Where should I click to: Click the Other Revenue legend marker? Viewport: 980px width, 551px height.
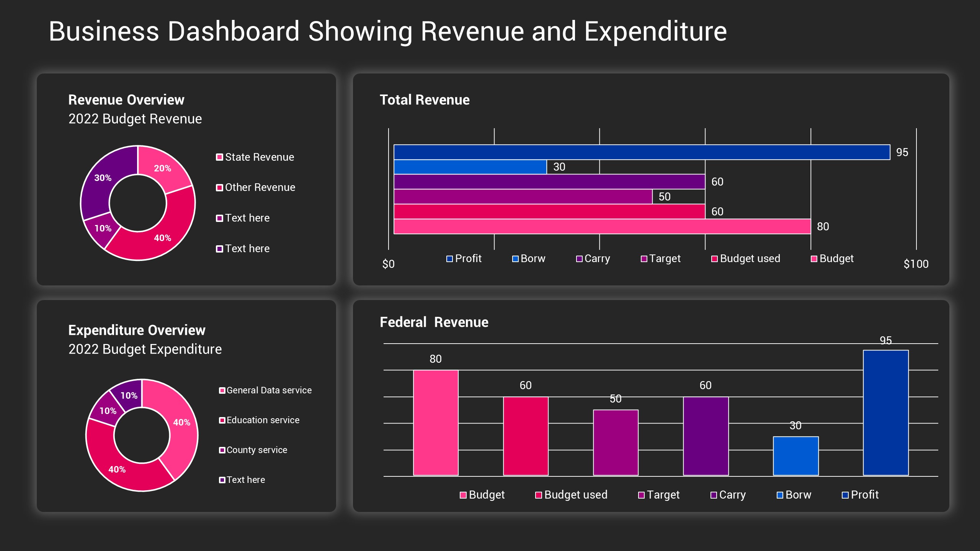pyautogui.click(x=220, y=187)
